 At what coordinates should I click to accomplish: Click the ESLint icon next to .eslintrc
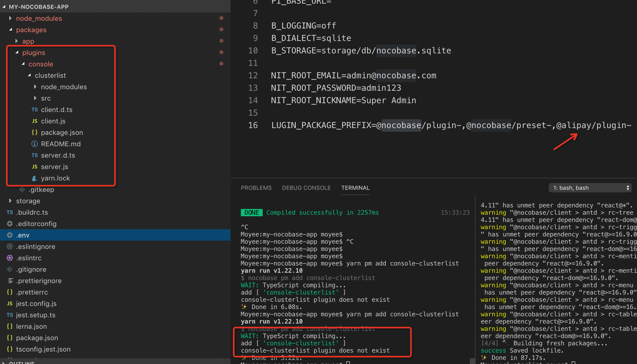click(9, 258)
